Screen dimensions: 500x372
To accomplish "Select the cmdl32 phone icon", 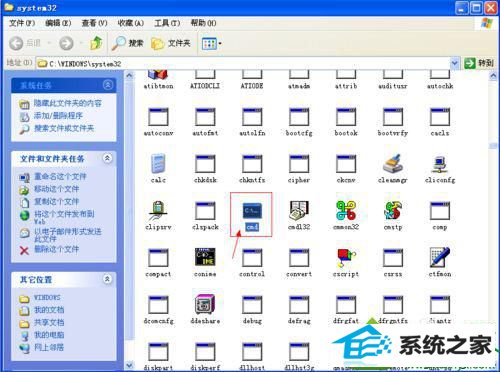I will click(299, 211).
